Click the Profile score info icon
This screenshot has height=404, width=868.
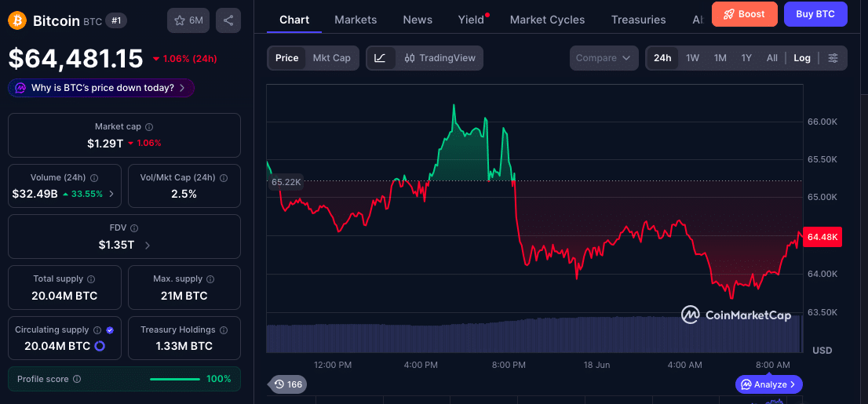coord(77,379)
